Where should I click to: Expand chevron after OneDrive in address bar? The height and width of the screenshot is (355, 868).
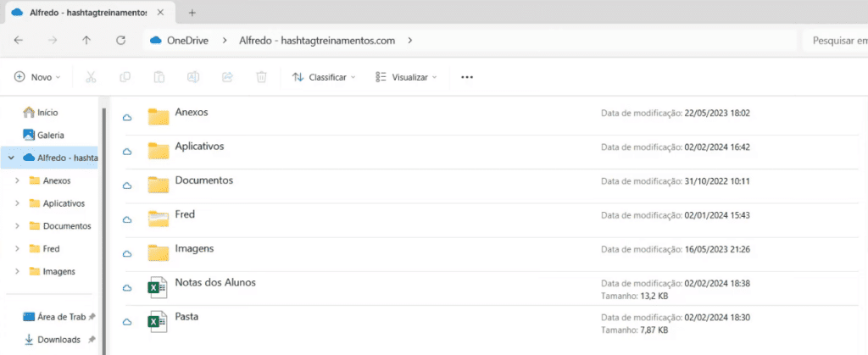[224, 41]
